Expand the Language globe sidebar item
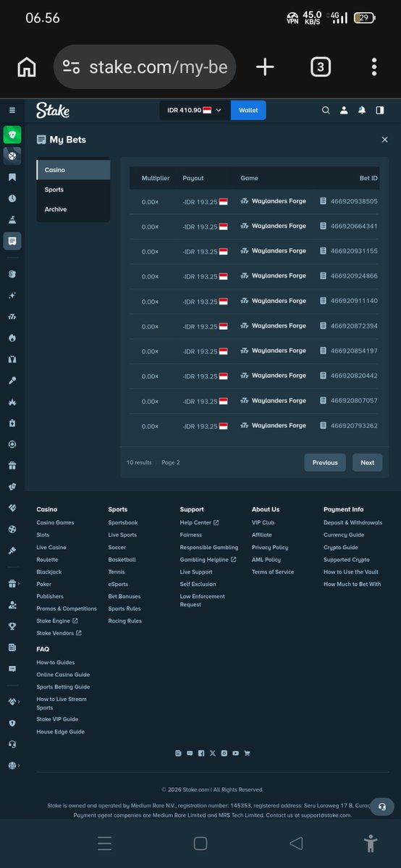The image size is (401, 868). pos(12,765)
